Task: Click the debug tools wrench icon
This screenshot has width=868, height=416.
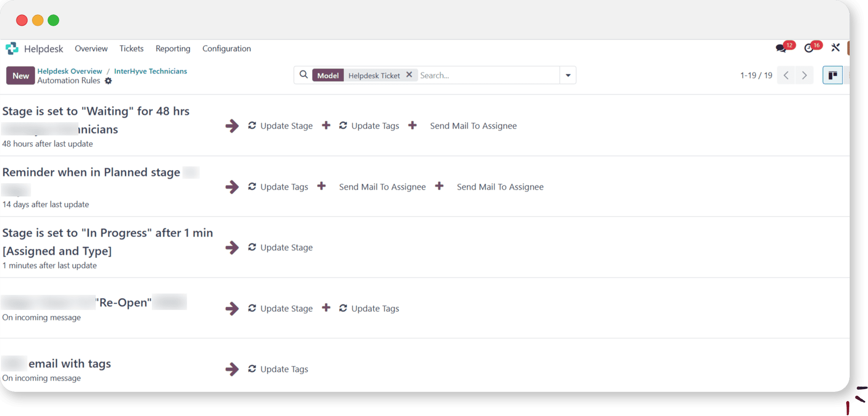Action: [835, 48]
